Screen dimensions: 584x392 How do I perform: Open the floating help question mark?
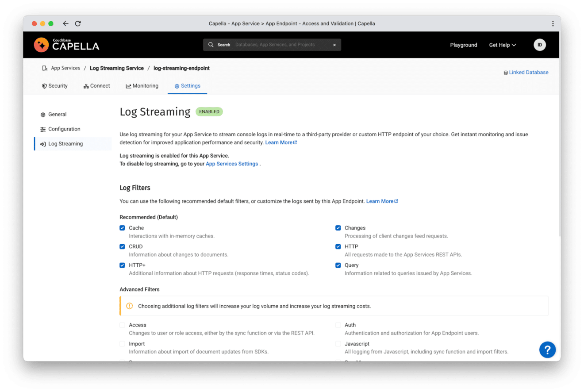tap(547, 350)
